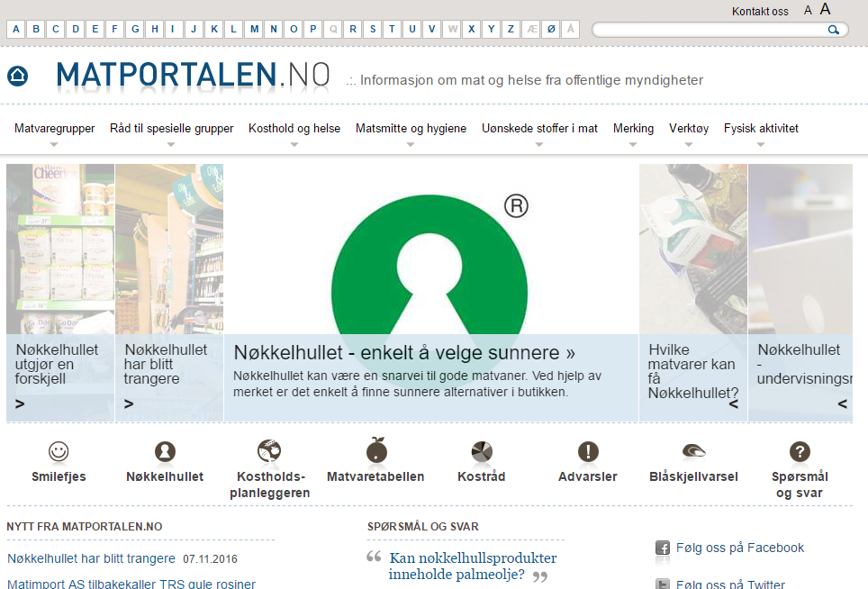
Task: Open question Kan nøkkelhullsprodukter inneholde palmeolje
Action: [x=472, y=566]
